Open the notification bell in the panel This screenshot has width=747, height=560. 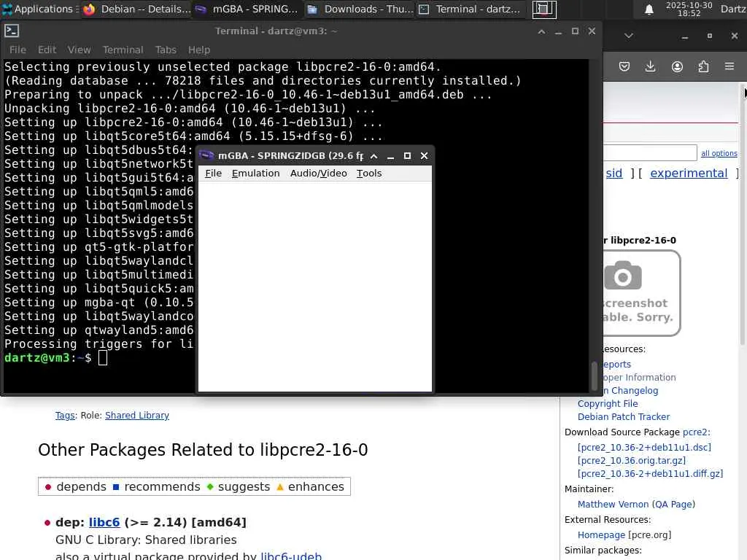[649, 9]
